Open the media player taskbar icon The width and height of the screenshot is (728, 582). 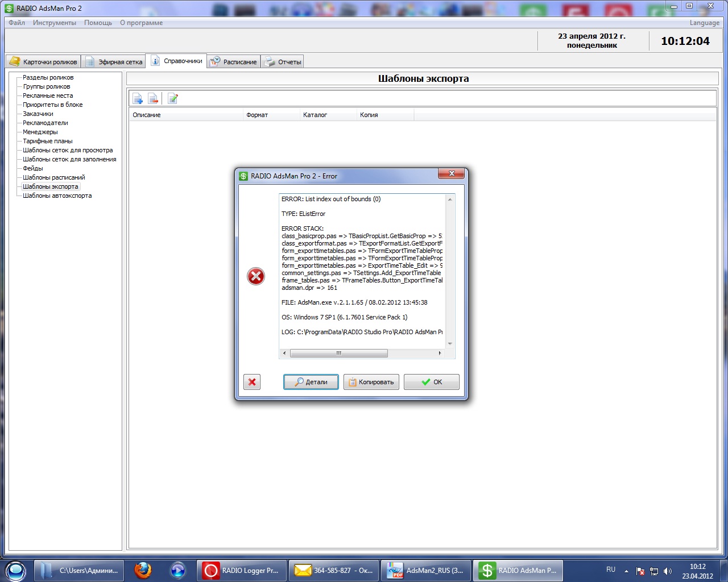click(x=178, y=570)
